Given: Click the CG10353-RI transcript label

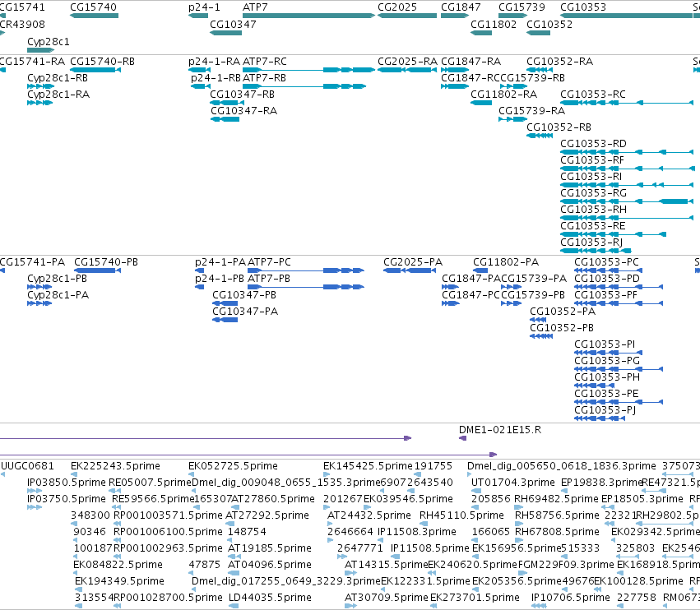Looking at the screenshot, I should pyautogui.click(x=591, y=176).
